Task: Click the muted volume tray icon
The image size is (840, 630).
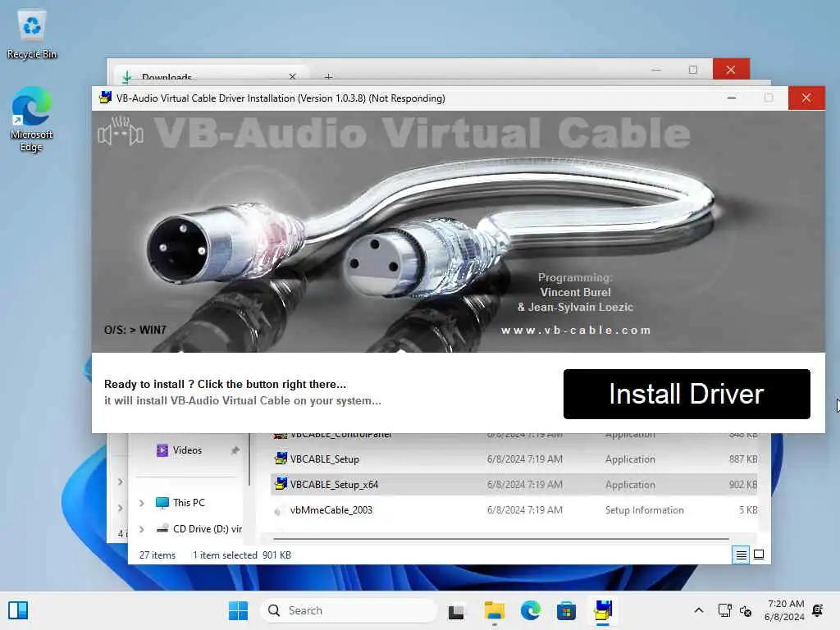Action: (x=746, y=610)
